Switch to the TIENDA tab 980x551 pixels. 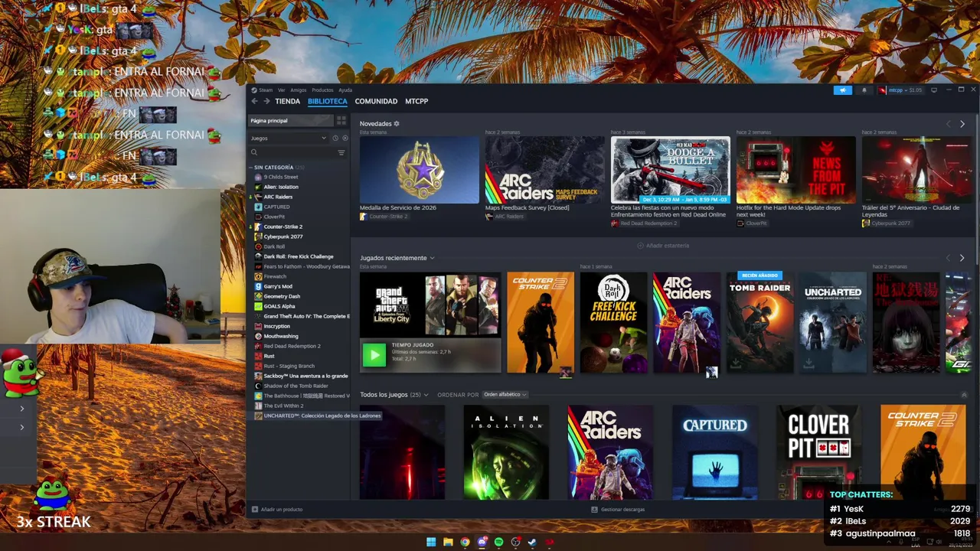point(287,101)
